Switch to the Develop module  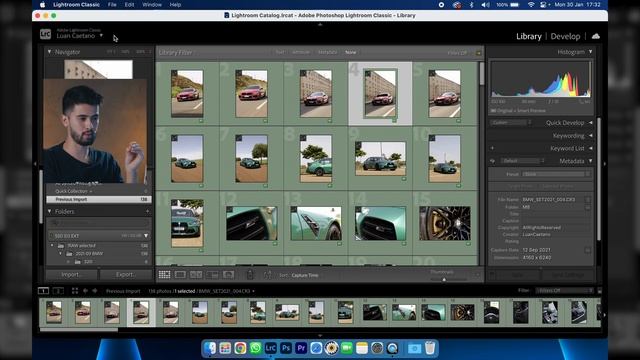pos(565,36)
